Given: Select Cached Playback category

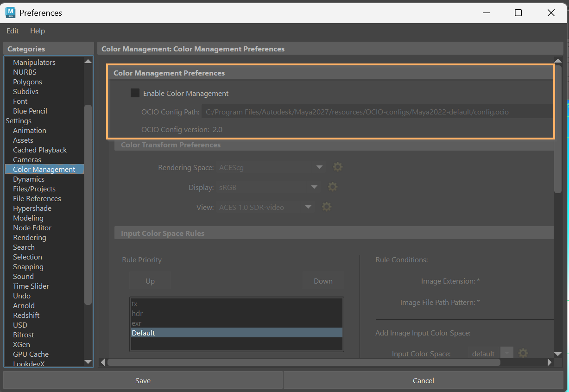Looking at the screenshot, I should pyautogui.click(x=40, y=150).
